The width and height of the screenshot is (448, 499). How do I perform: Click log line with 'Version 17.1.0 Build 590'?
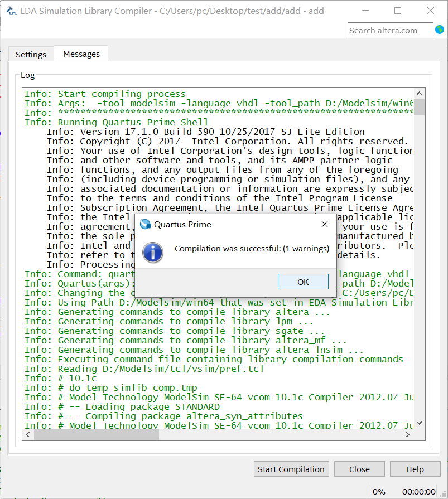tap(206, 132)
